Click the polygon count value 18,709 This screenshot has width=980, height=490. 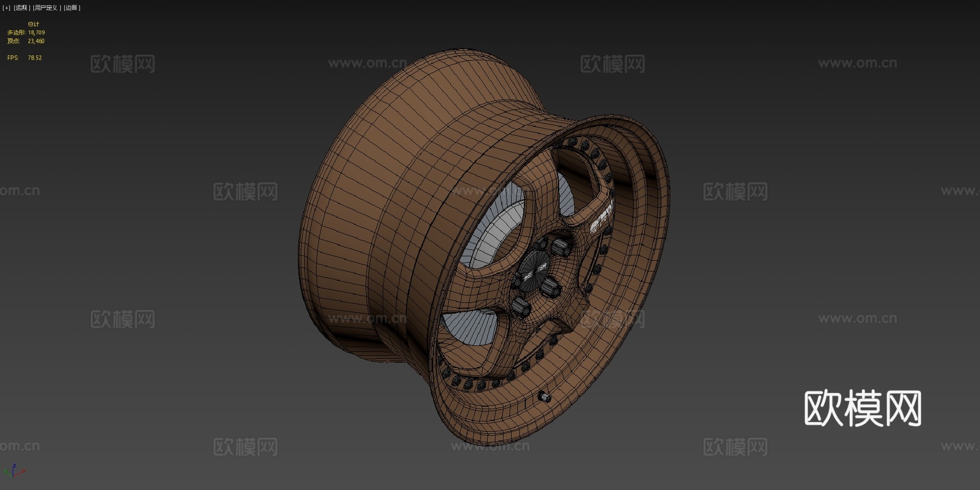point(36,33)
